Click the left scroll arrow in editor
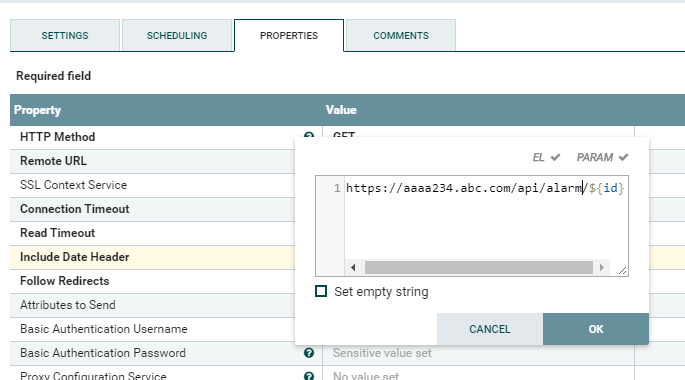Screen dimensions: 685x380 tap(353, 267)
